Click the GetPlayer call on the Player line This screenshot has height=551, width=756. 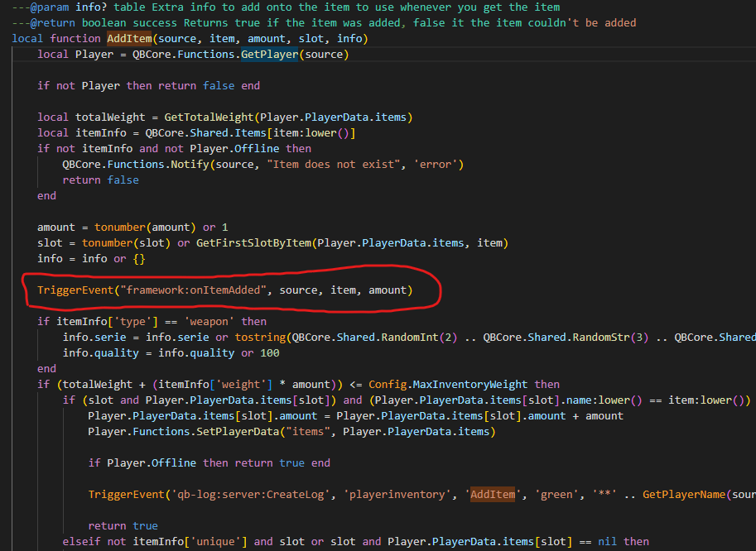(x=268, y=55)
